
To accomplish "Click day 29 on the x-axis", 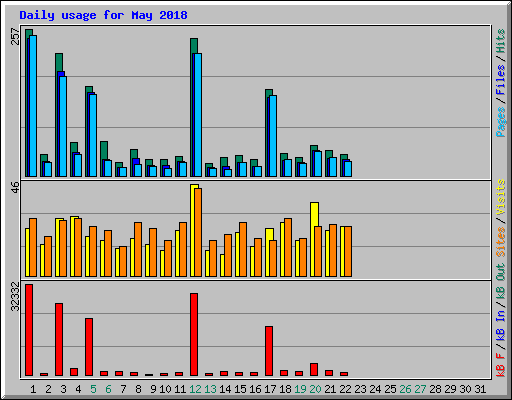I will click(450, 389).
